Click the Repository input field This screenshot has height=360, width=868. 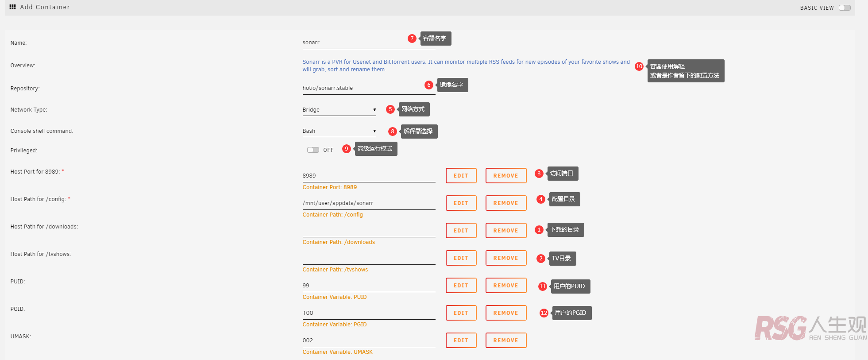click(369, 88)
